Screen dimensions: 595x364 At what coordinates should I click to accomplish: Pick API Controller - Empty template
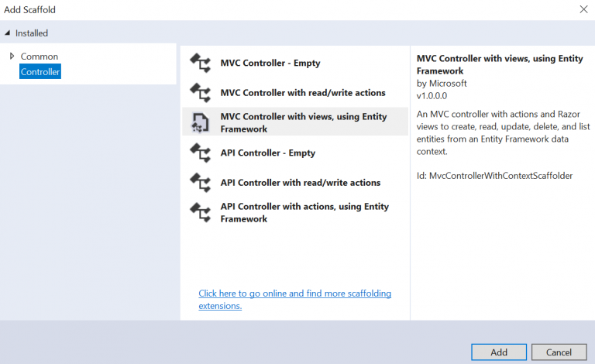(267, 153)
